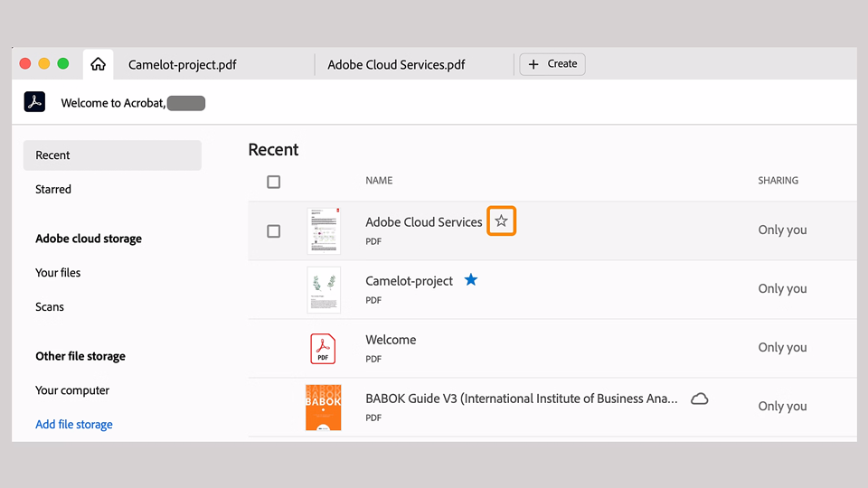The height and width of the screenshot is (488, 868).
Task: Click 'Only you' in Camelot-project row
Action: pos(783,288)
